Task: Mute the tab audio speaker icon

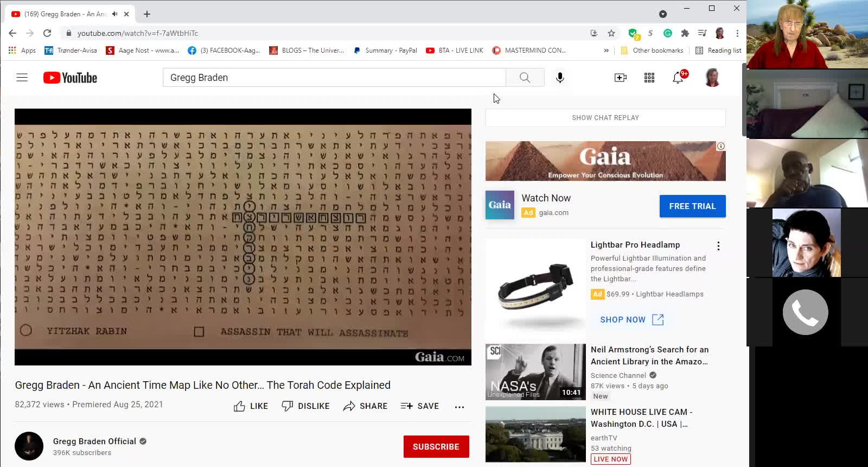Action: [114, 14]
